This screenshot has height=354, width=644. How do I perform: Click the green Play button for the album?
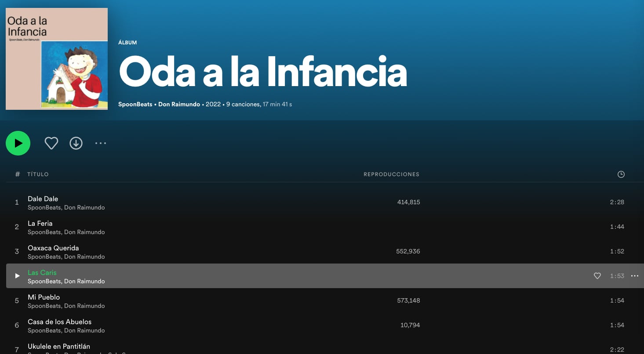(18, 143)
